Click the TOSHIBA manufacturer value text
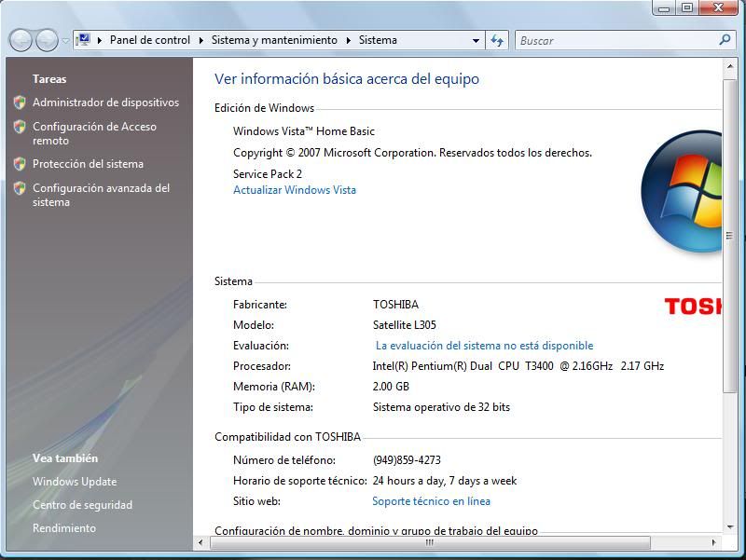The width and height of the screenshot is (746, 560). point(395,305)
